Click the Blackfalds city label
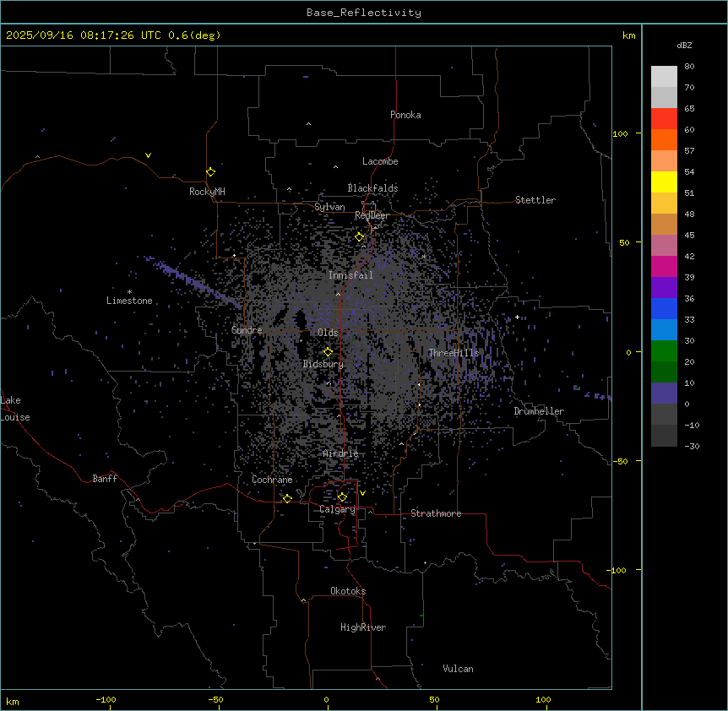This screenshot has height=711, width=728. (x=372, y=188)
